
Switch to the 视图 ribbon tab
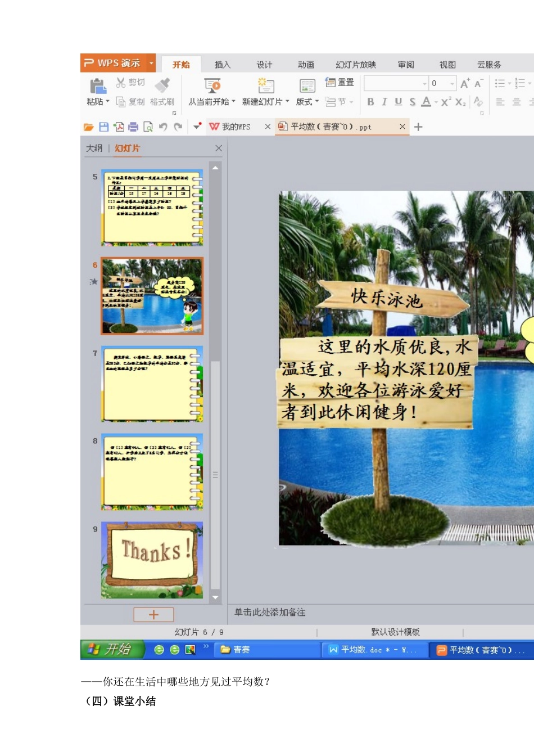(447, 65)
